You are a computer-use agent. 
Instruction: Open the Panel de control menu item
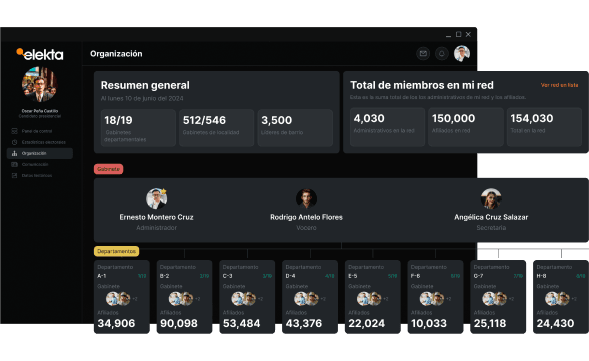(x=37, y=131)
